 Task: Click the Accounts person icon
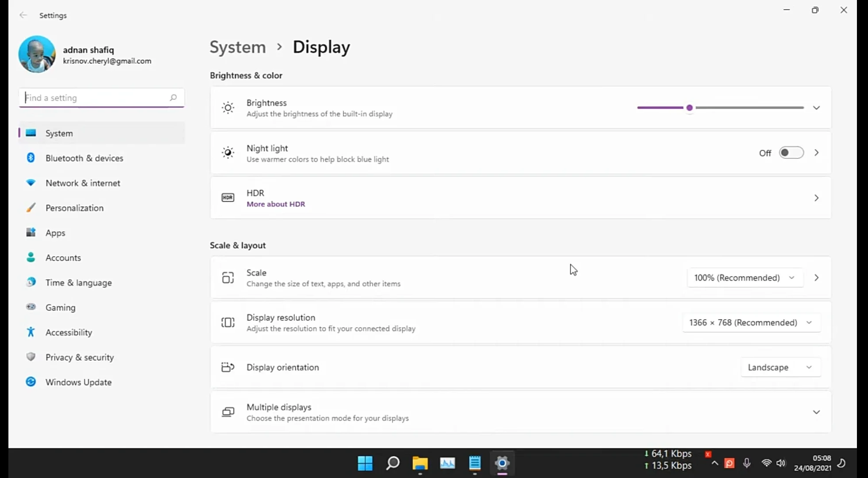(x=31, y=257)
